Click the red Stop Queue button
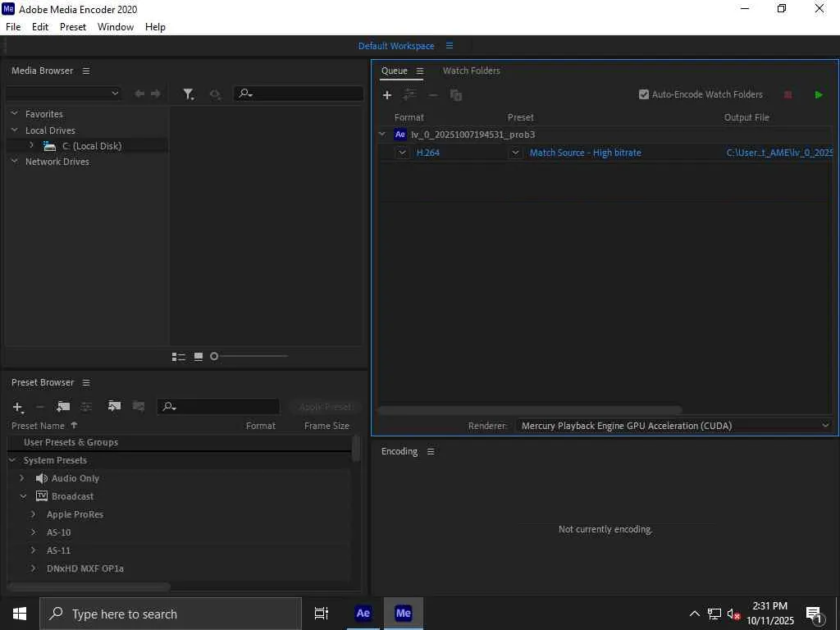This screenshot has height=630, width=840. [788, 95]
